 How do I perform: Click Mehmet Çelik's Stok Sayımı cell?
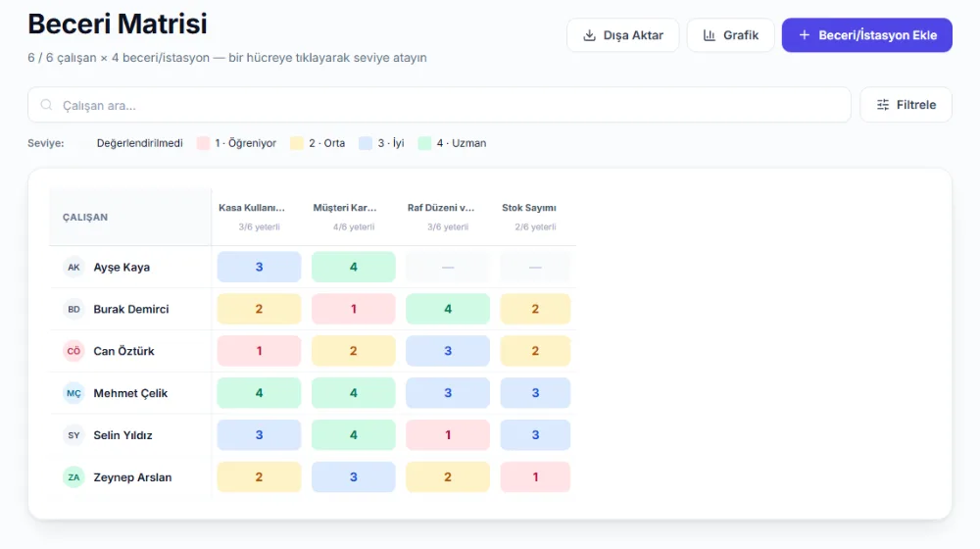tap(535, 393)
